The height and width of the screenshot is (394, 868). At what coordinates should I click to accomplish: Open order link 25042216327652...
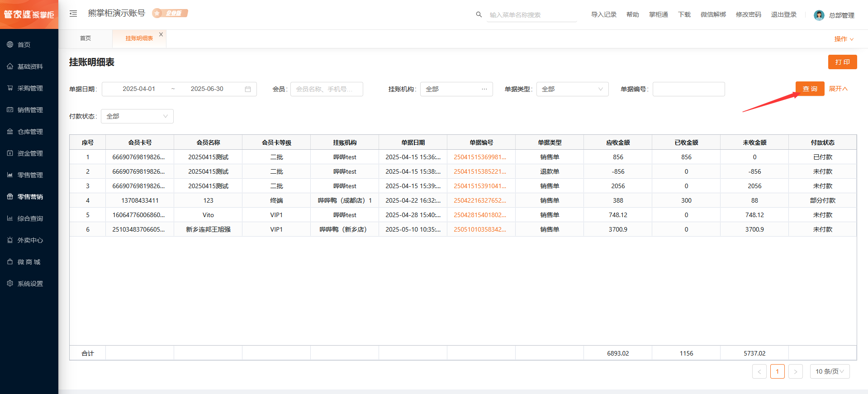click(x=480, y=200)
